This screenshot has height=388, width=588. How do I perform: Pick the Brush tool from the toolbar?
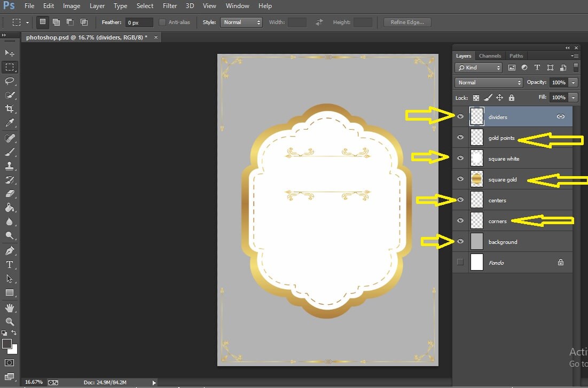coord(10,151)
